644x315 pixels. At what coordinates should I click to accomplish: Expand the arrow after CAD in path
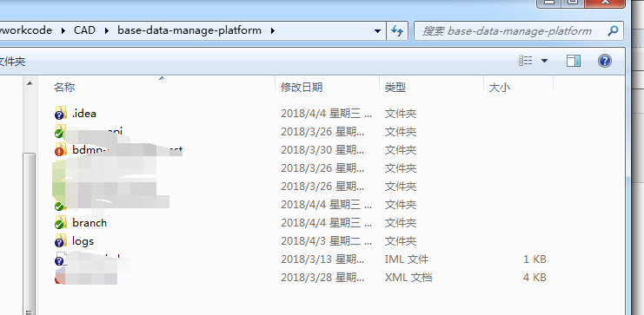(106, 30)
